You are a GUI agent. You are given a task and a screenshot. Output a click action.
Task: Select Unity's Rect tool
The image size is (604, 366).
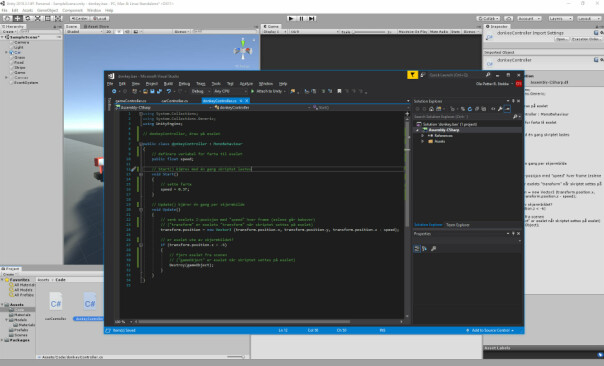pyautogui.click(x=47, y=18)
